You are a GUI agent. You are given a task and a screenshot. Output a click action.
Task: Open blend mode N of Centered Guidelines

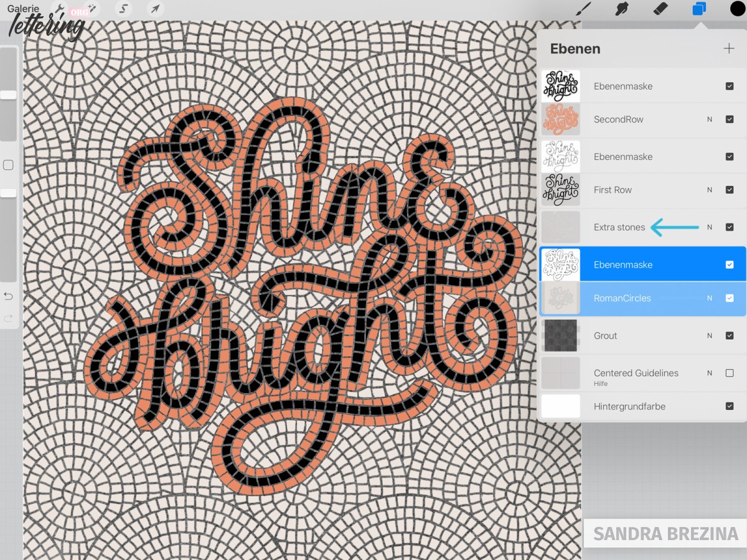tap(710, 373)
